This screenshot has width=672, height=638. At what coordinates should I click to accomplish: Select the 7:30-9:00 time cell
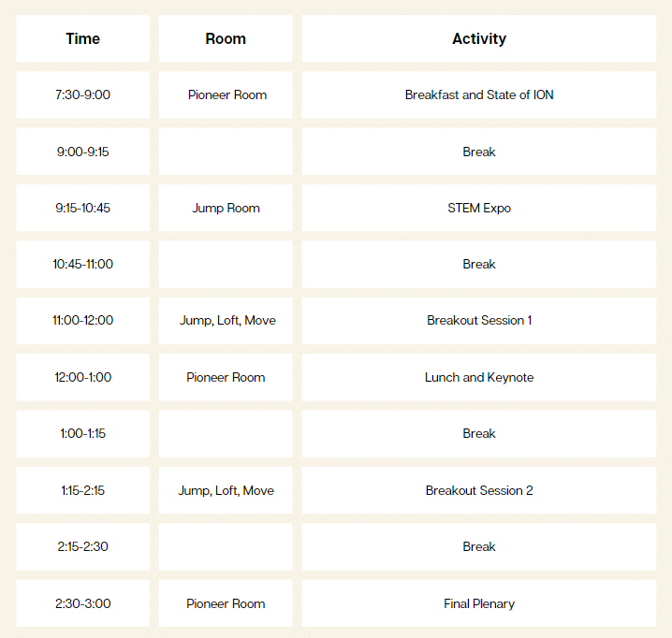82,94
